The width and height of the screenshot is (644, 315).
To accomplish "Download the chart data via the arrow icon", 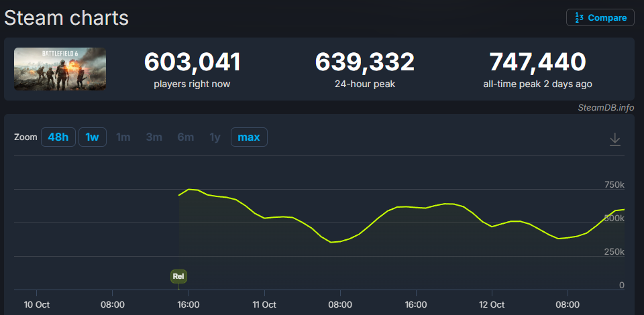I will pos(614,139).
